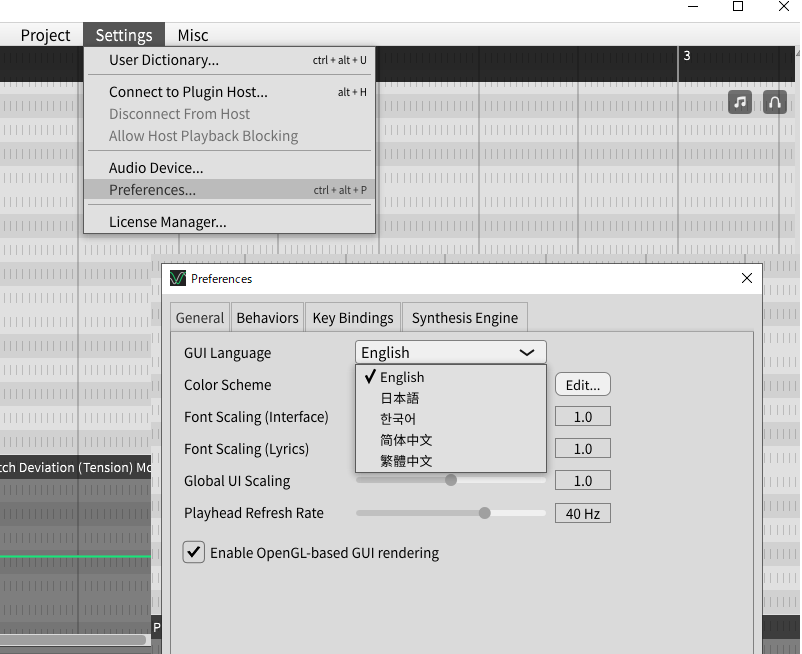Open the Settings menu
Screen dimensions: 802x654
(124, 35)
